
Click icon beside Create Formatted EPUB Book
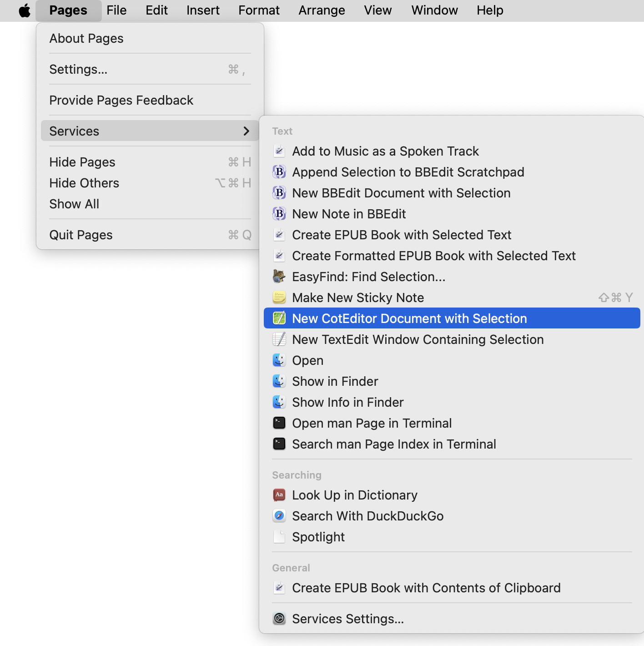click(x=279, y=256)
